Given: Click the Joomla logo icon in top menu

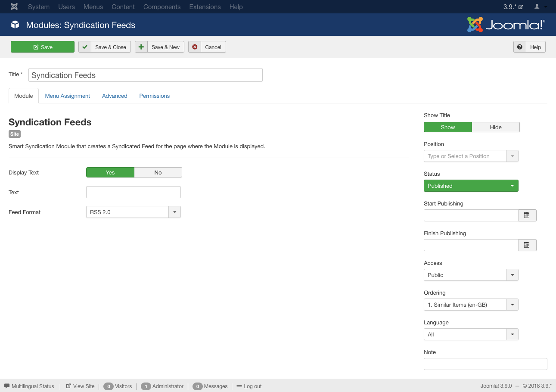Looking at the screenshot, I should coord(14,7).
